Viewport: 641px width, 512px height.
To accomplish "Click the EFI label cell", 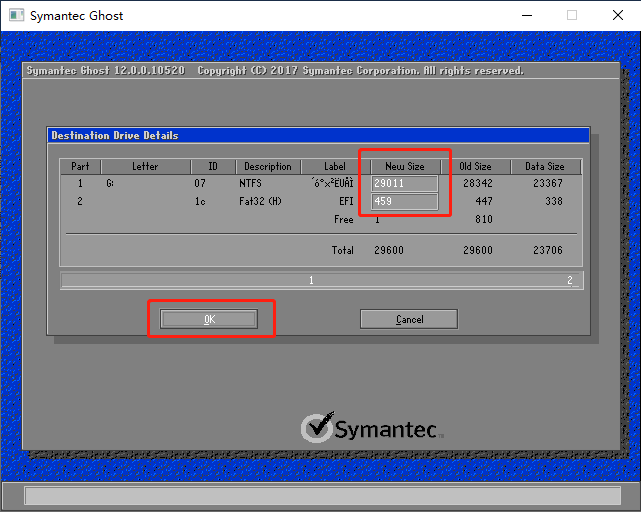I will [x=346, y=201].
